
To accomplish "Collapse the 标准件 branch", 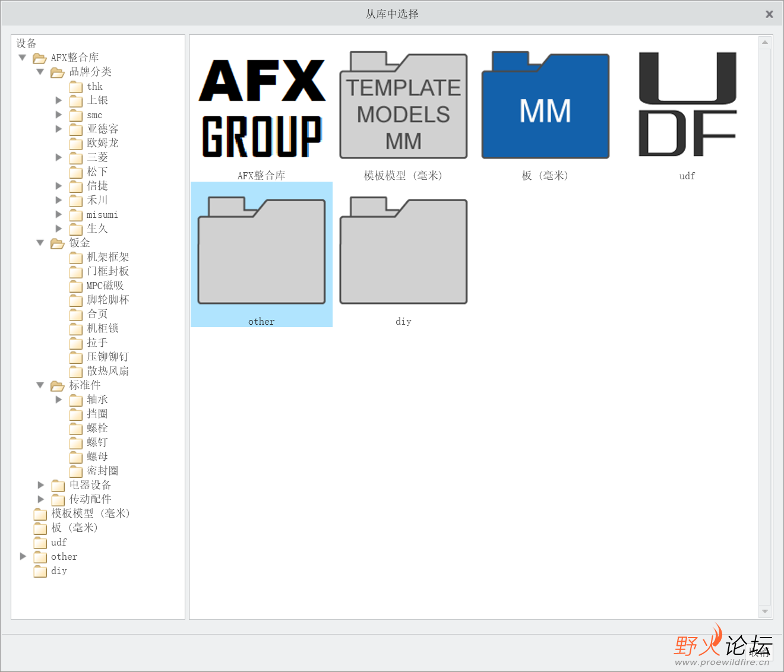I will point(40,385).
